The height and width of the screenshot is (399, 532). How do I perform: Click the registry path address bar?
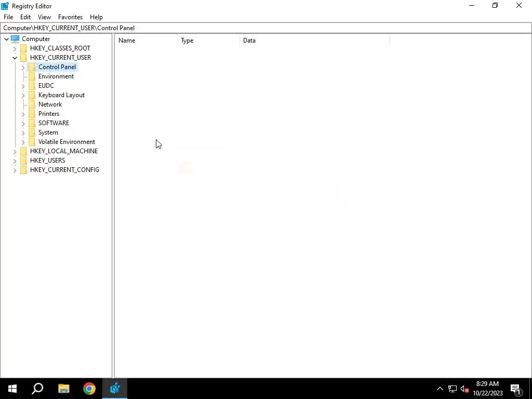click(x=266, y=28)
